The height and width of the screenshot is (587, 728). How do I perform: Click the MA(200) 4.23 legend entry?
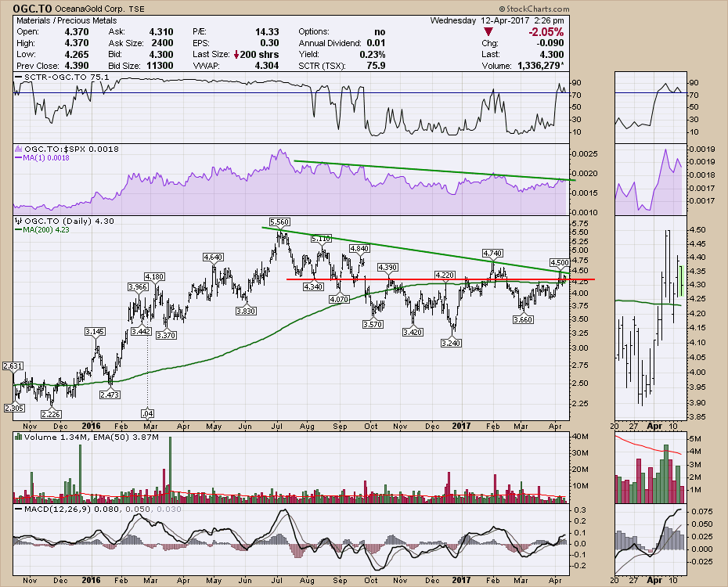click(x=43, y=229)
